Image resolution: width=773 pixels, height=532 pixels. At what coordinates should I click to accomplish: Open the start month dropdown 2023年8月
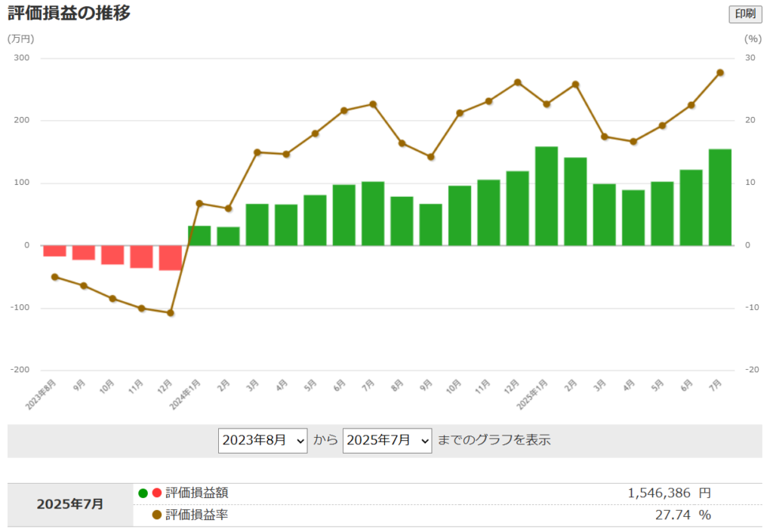coord(263,441)
